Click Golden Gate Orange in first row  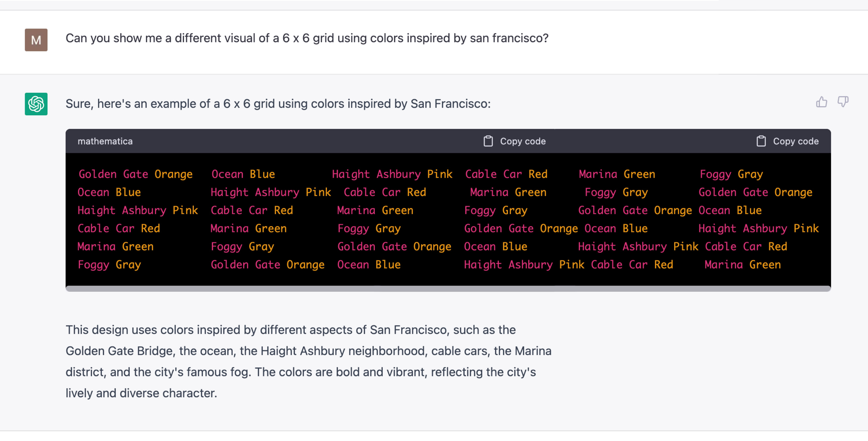pyautogui.click(x=136, y=174)
